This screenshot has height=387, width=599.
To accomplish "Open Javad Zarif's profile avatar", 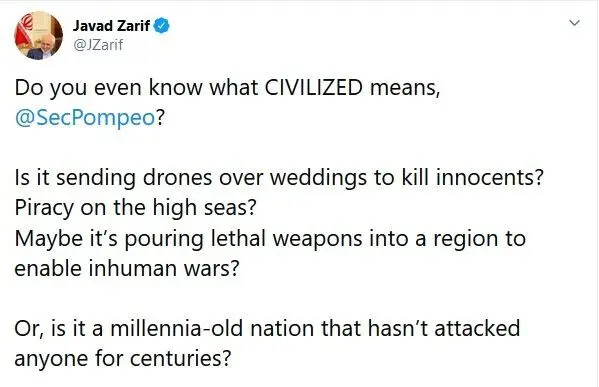I will pyautogui.click(x=39, y=35).
